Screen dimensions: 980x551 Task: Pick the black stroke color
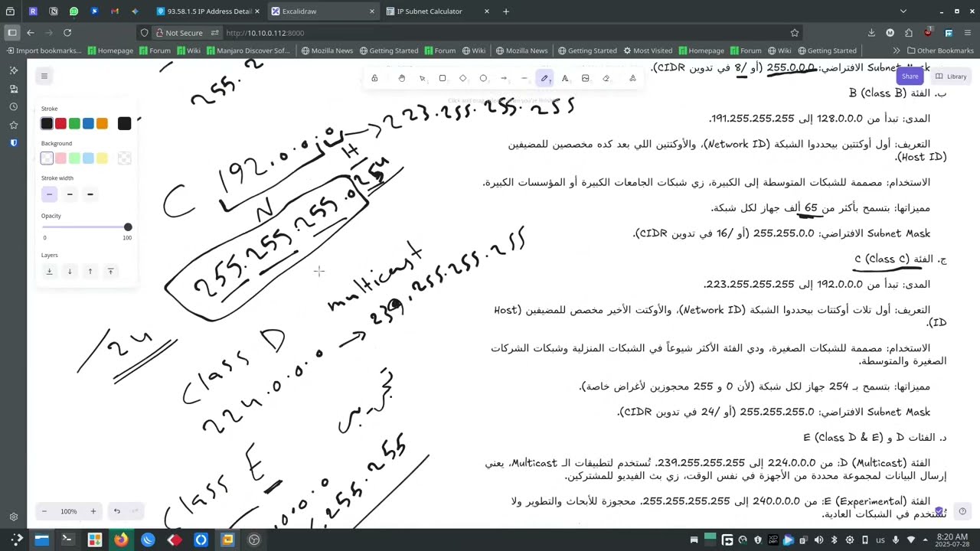[47, 123]
